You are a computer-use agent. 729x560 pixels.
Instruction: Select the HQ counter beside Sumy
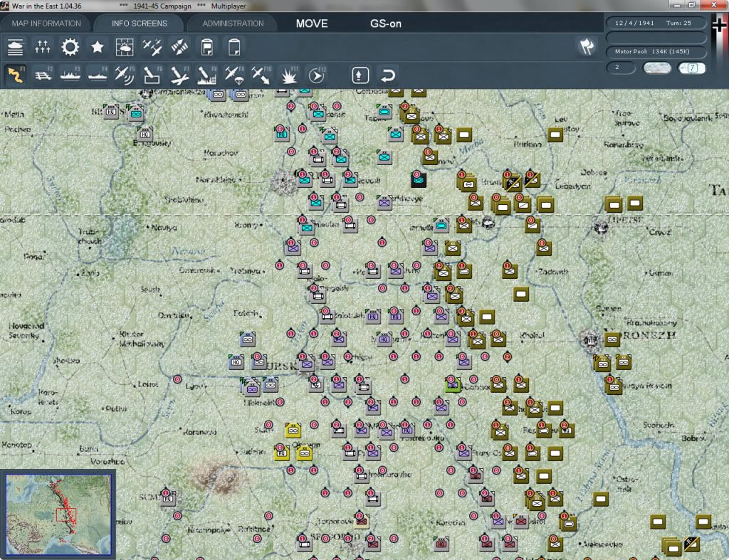click(x=168, y=497)
